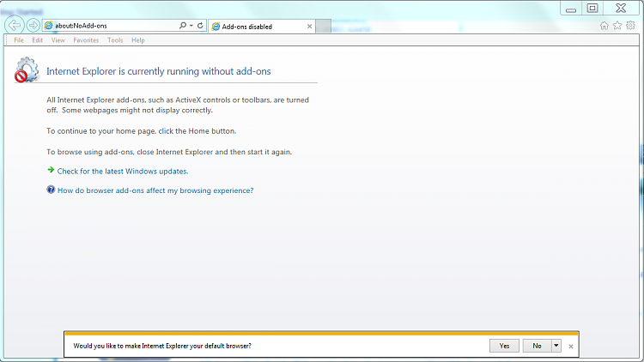
Task: Select the Add-ons disabled tab
Action: tap(261, 27)
